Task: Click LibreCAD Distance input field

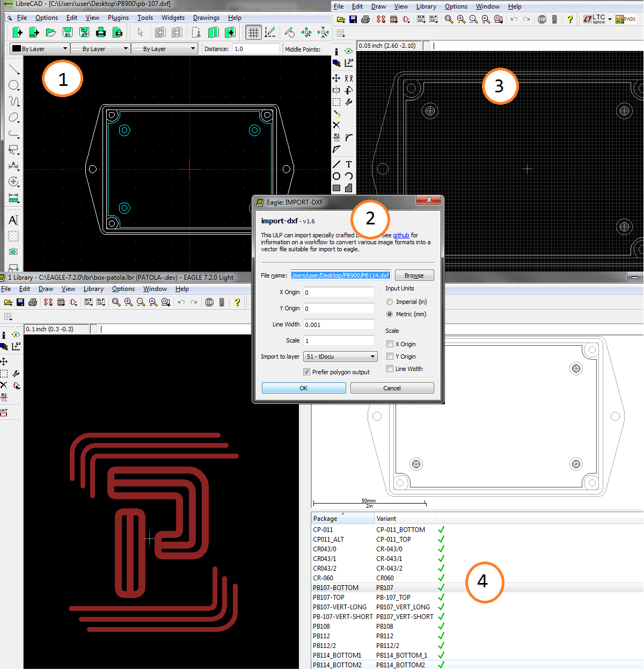Action: (255, 49)
